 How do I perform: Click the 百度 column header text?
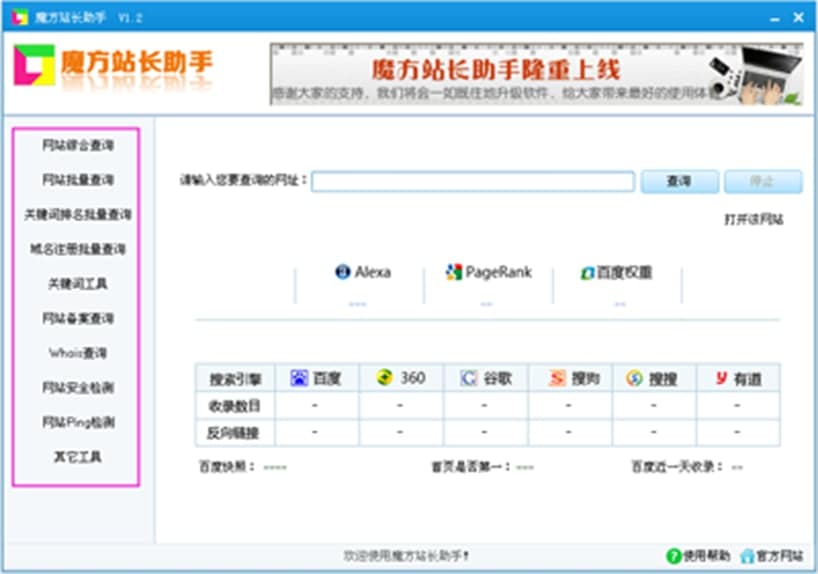click(327, 378)
